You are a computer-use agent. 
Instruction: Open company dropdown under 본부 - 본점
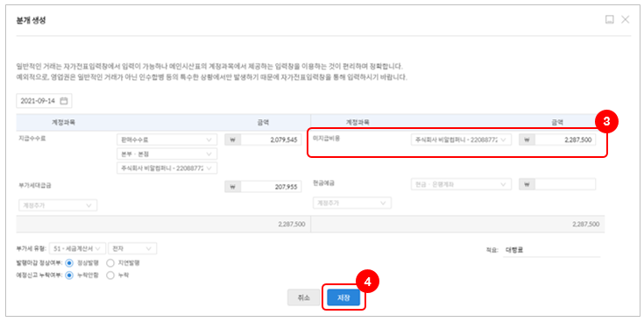[166, 168]
